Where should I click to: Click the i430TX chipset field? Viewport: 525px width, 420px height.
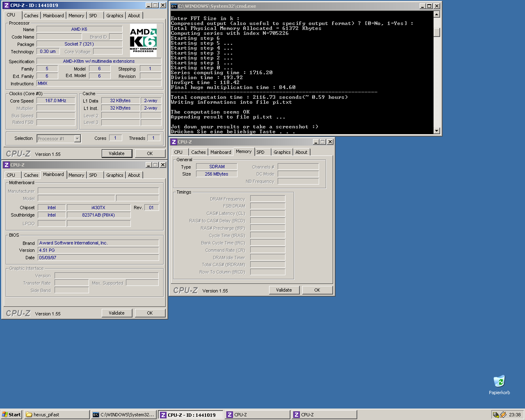[98, 208]
